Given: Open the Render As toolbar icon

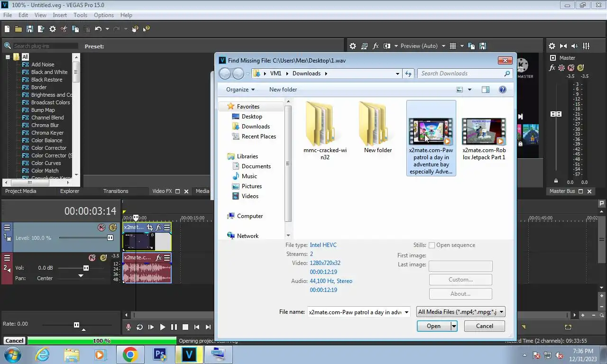Looking at the screenshot, I should (x=41, y=29).
